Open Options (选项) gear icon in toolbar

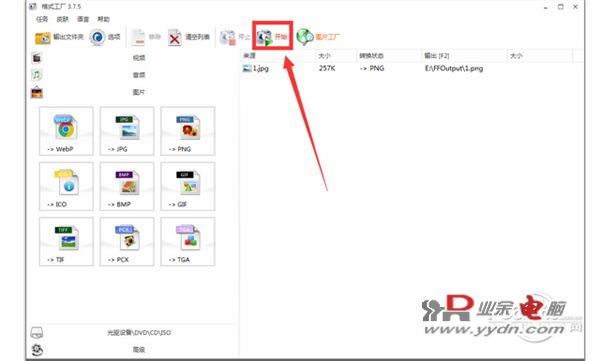[x=97, y=38]
